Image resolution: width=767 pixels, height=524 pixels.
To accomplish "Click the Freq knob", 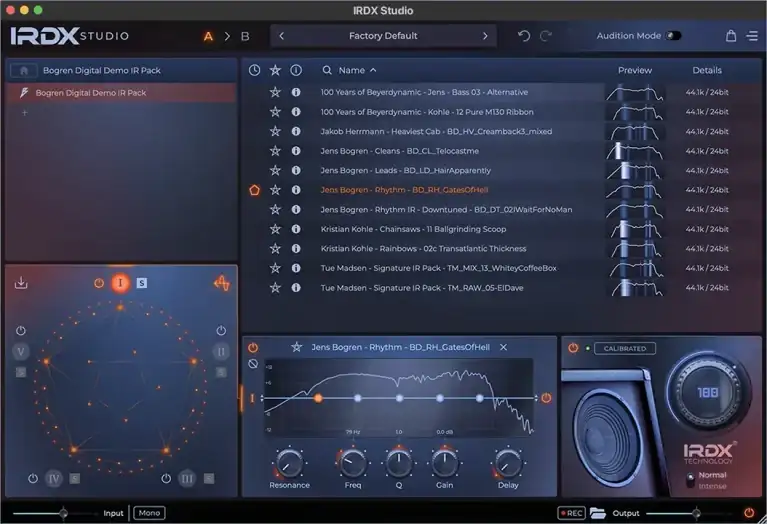I will point(353,463).
